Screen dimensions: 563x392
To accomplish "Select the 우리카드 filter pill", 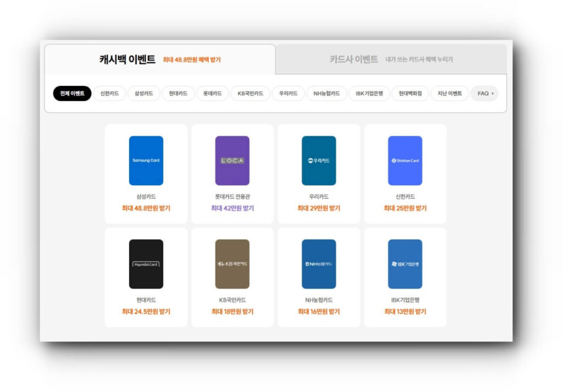I will (288, 93).
